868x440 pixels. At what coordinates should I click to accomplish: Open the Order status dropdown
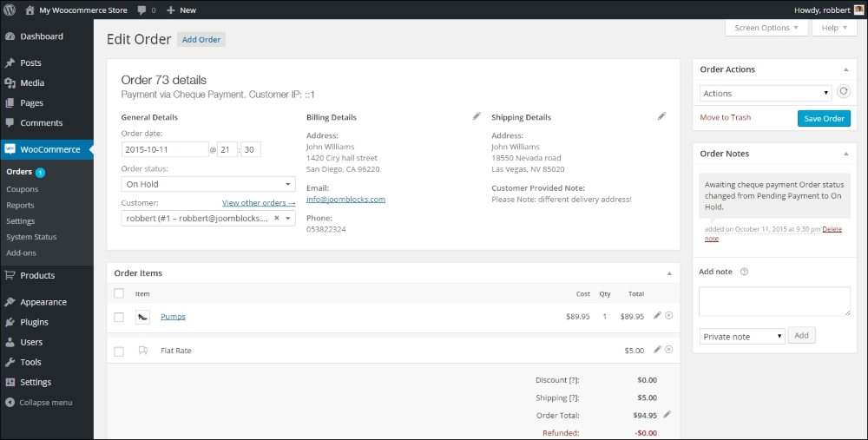(208, 184)
